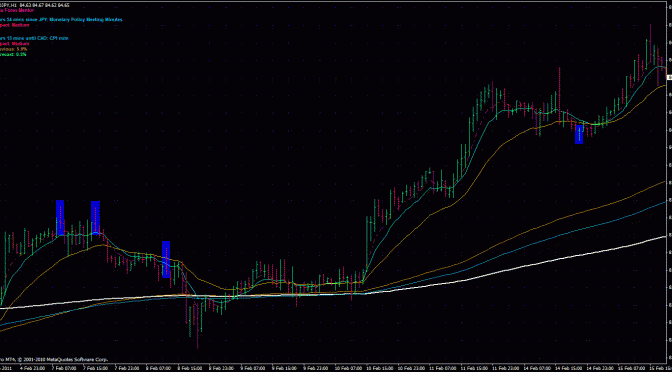Click the "9 Feb 15:00" time axis label
Screen dimensions: 672x372
284,368
